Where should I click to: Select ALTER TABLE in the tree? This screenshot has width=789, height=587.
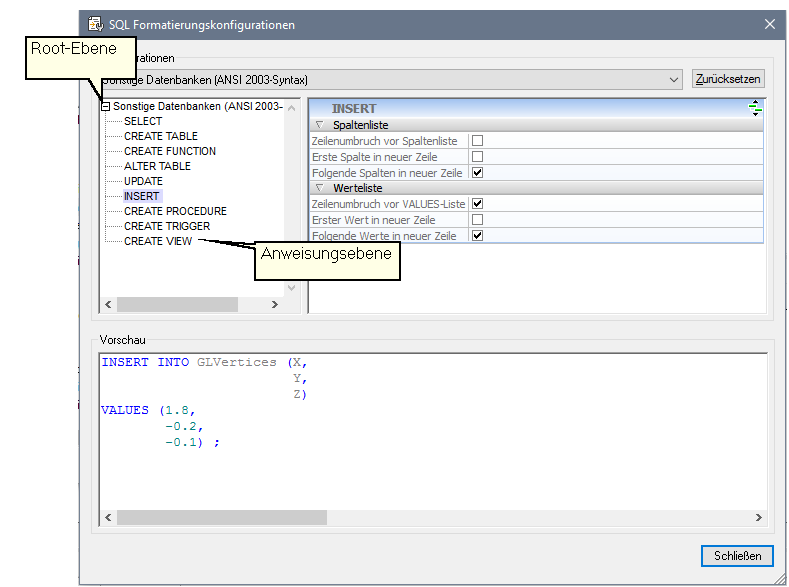point(157,166)
